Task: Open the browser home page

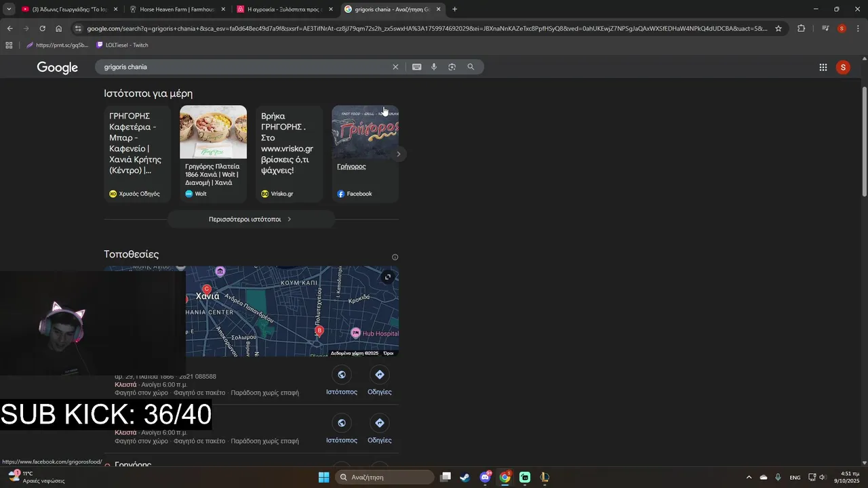Action: [58, 28]
